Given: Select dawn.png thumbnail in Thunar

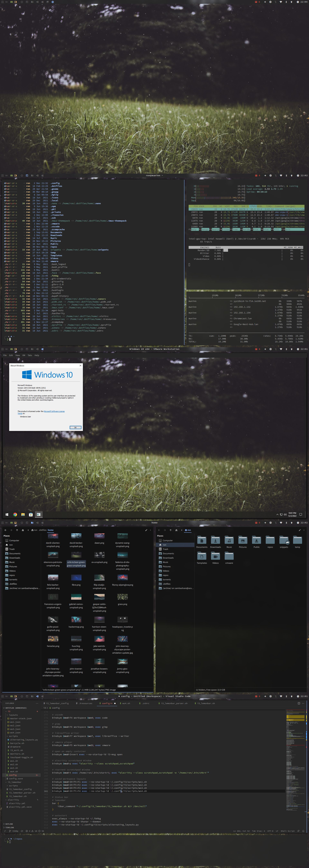Looking at the screenshot, I should (x=99, y=536).
